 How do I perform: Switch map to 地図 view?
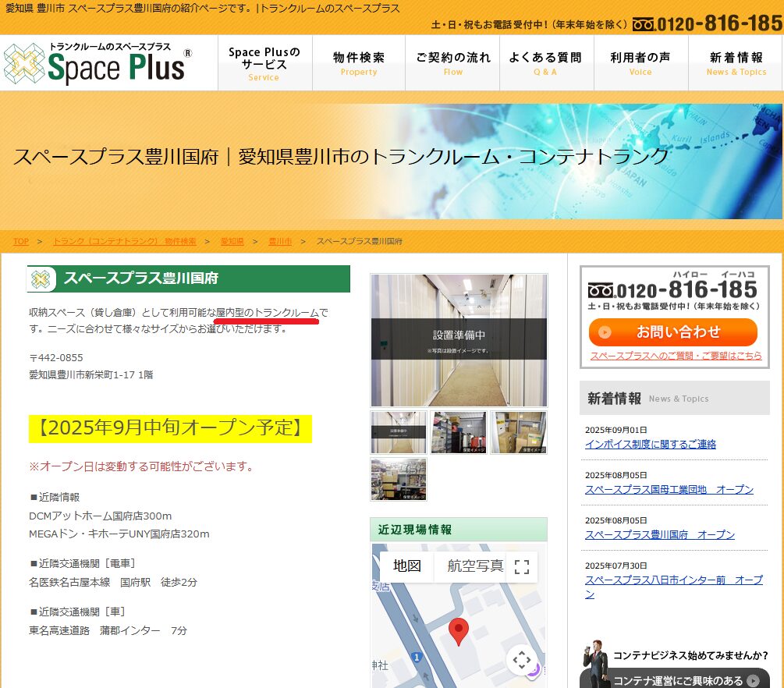(x=407, y=566)
